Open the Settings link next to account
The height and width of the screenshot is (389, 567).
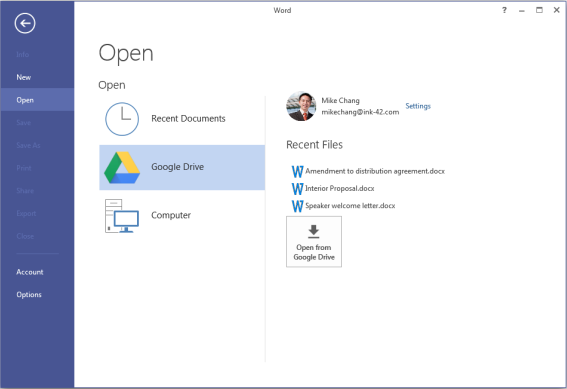418,106
